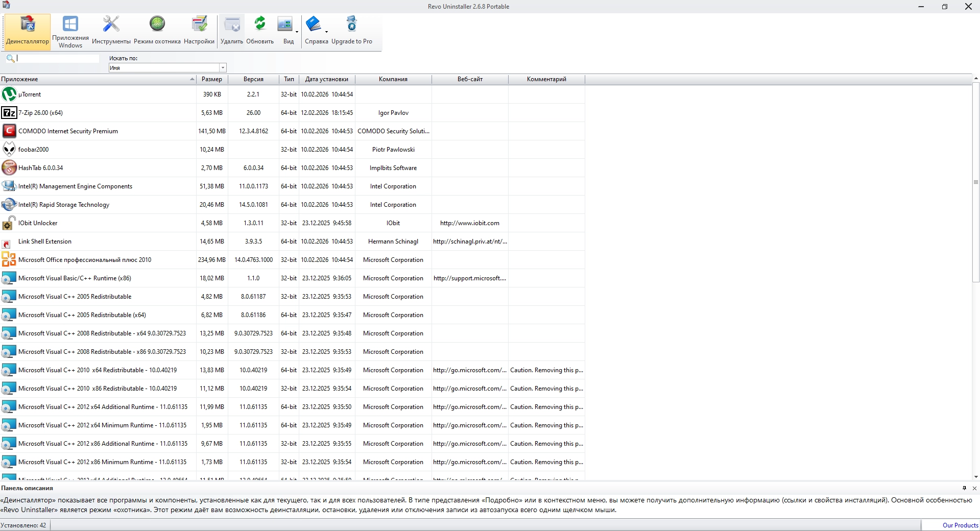Click the Piotr Pawlowski company cell

[393, 150]
